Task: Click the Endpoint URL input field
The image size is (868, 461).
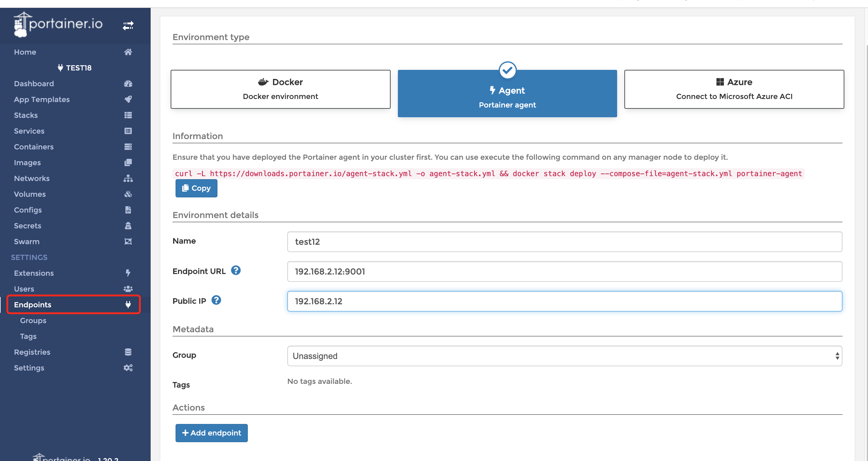Action: click(564, 271)
